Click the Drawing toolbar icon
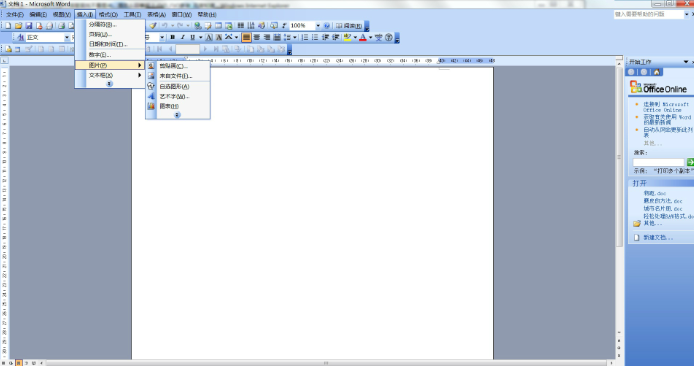The height and width of the screenshot is (366, 694). click(262, 26)
